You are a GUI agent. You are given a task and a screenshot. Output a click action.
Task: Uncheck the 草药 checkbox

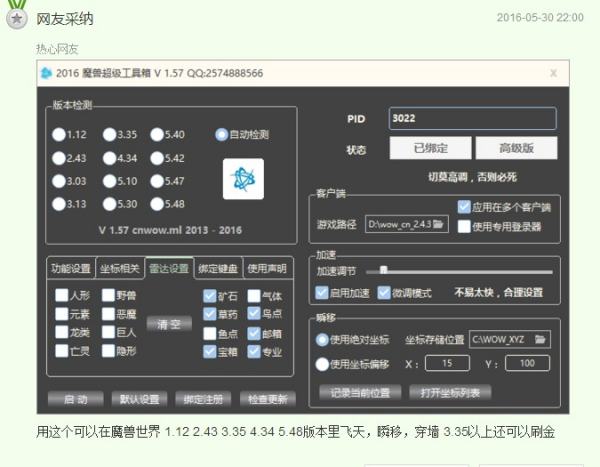click(x=210, y=314)
